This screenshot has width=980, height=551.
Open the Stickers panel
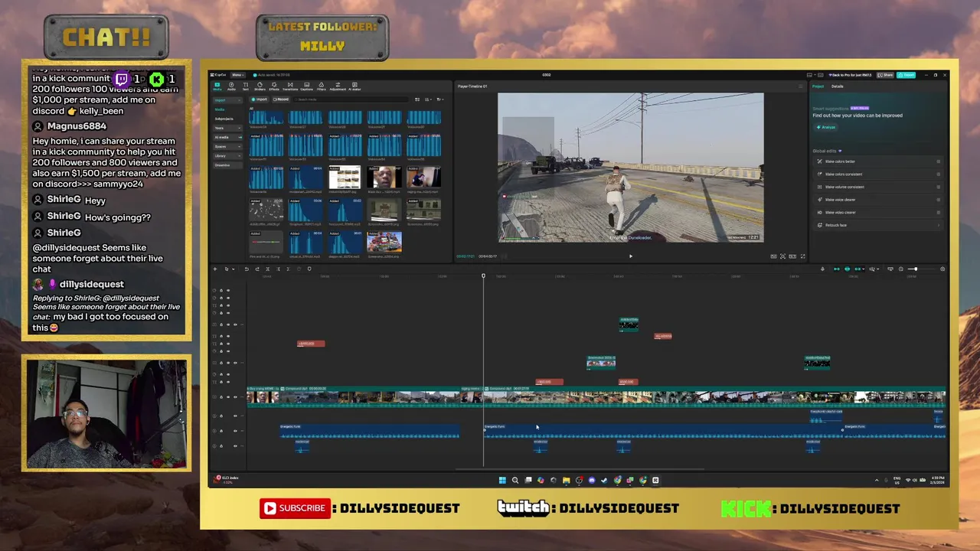(x=260, y=86)
